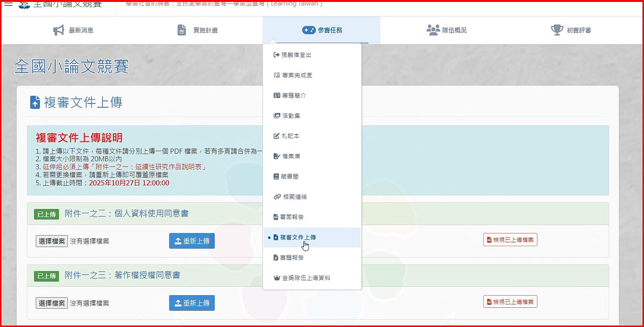
Task: Click 重新上傳 for 著作權授權同意書
Action: [192, 303]
